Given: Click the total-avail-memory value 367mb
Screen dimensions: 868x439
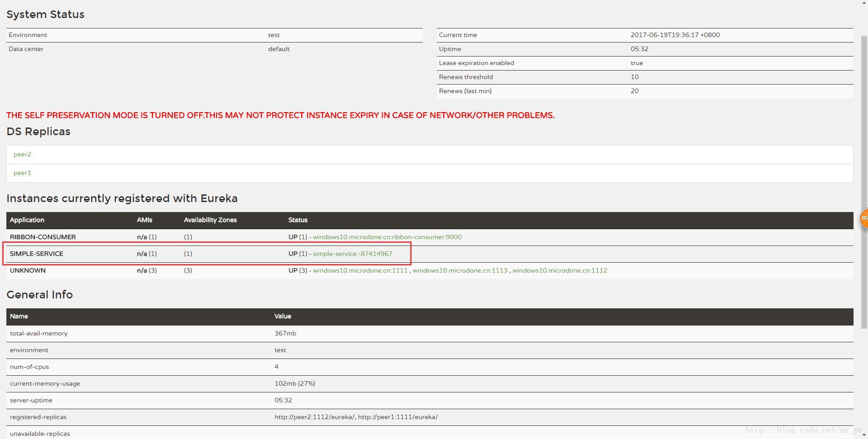Looking at the screenshot, I should coord(285,333).
